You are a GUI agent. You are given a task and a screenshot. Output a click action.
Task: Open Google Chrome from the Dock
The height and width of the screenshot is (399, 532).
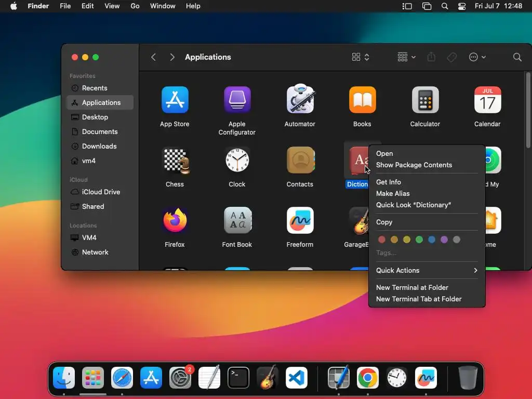(368, 378)
